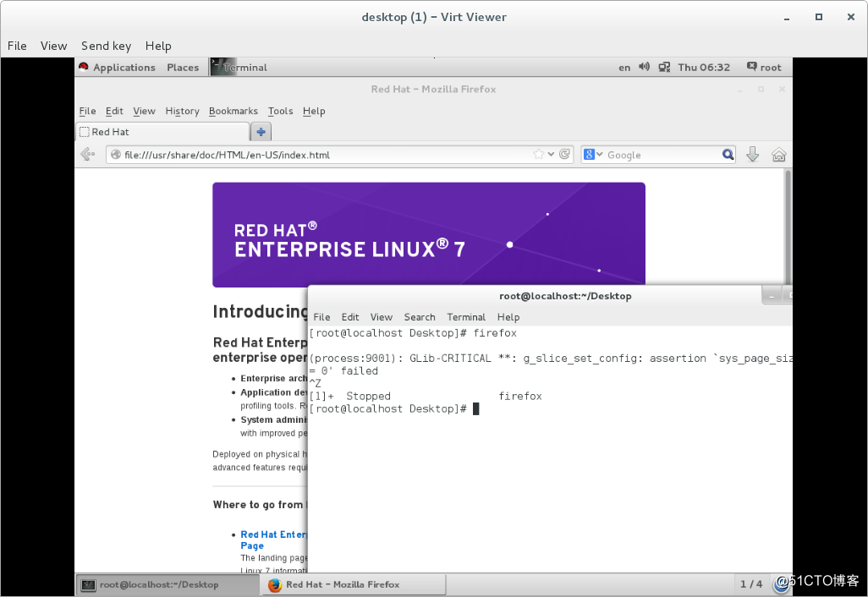Click the Firefox page vertical scrollbar

coord(787,227)
